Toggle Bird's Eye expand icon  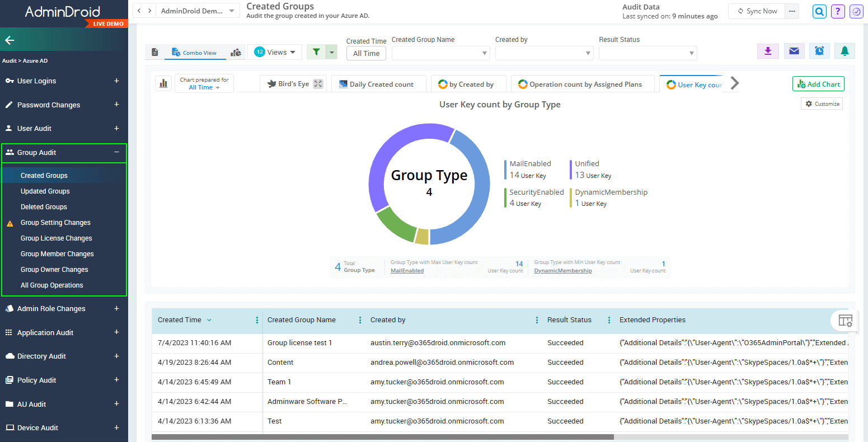318,84
